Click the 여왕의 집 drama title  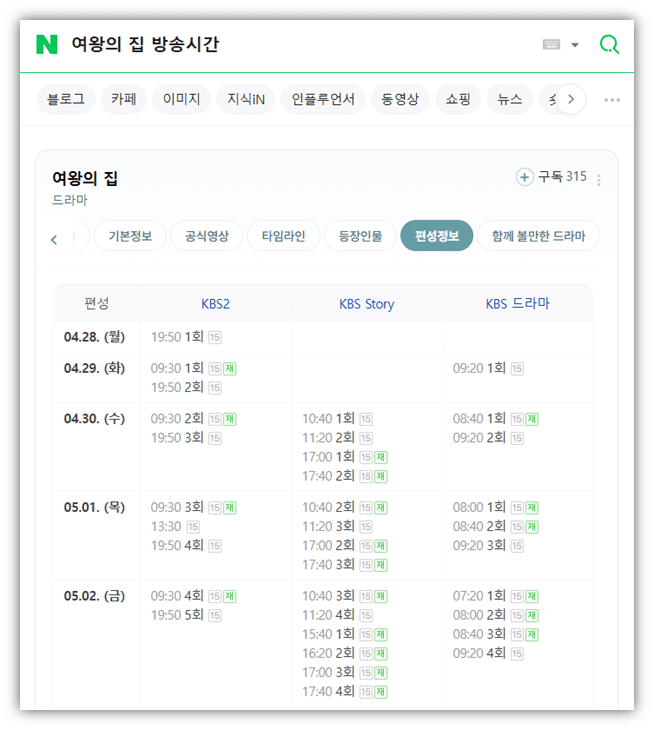pos(85,178)
